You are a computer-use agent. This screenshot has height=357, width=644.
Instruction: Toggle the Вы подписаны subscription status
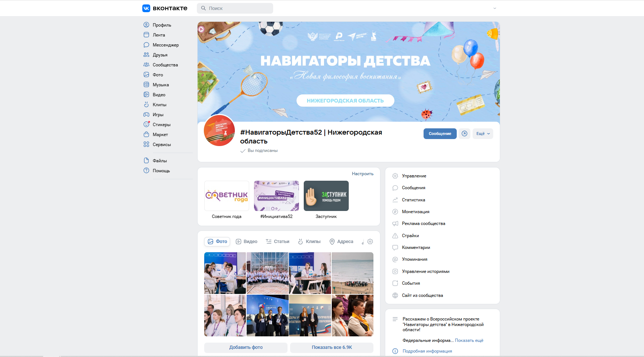(x=259, y=150)
